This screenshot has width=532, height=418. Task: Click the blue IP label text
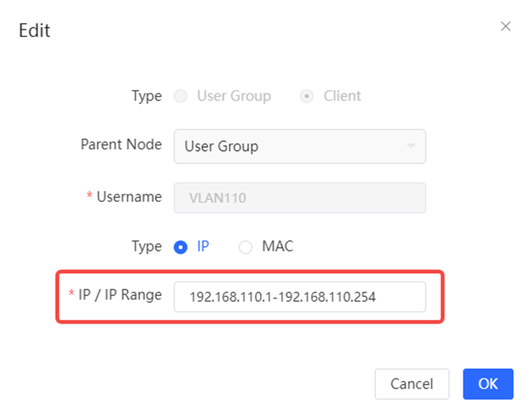pyautogui.click(x=203, y=246)
